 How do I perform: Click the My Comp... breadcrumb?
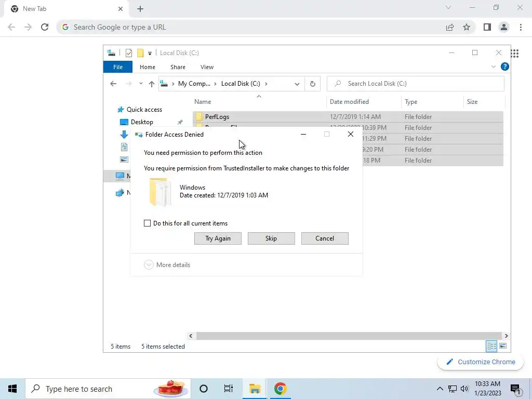(x=194, y=84)
